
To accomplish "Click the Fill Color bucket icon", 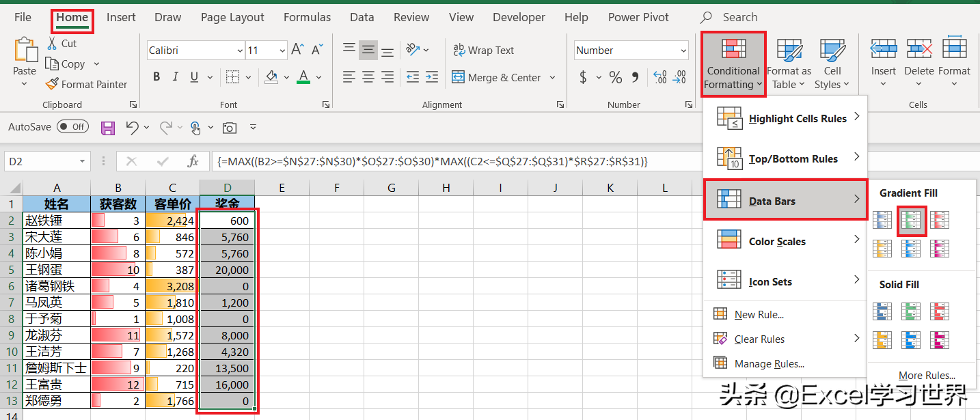I will click(x=271, y=77).
